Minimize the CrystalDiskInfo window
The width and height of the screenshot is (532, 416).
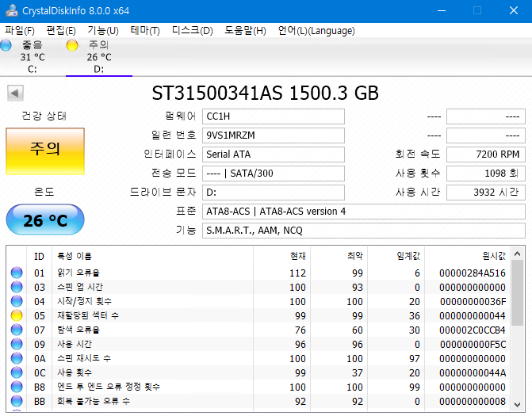coord(442,10)
